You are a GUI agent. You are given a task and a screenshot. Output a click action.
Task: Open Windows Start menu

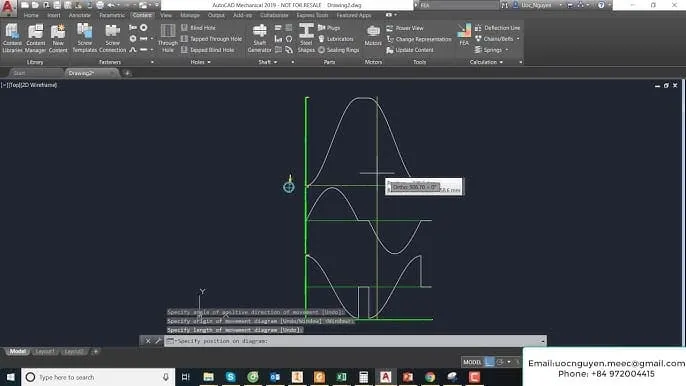(10, 377)
